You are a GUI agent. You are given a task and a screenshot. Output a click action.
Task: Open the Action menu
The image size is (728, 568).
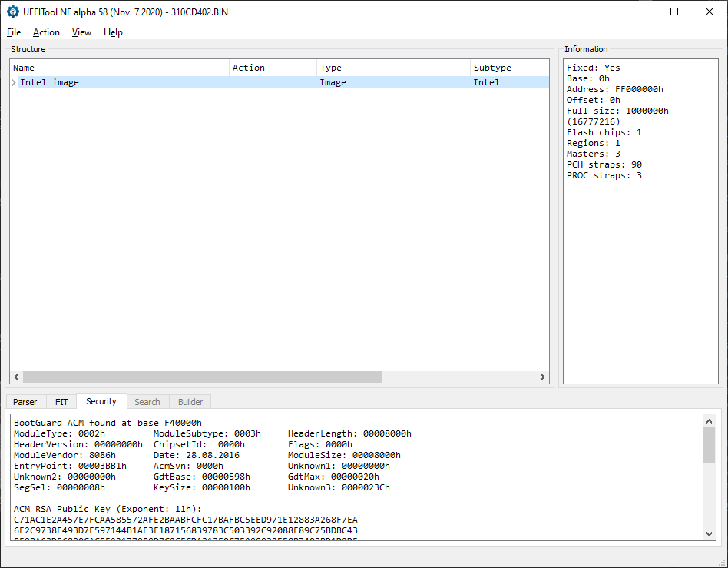[46, 32]
